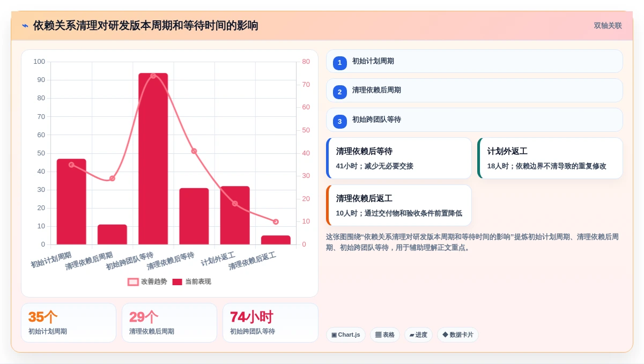Click the 表格 tag
644x364 pixels.
click(385, 335)
